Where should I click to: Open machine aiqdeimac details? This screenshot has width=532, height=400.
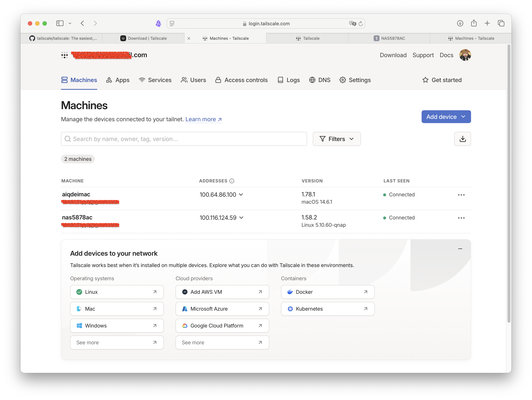[76, 194]
